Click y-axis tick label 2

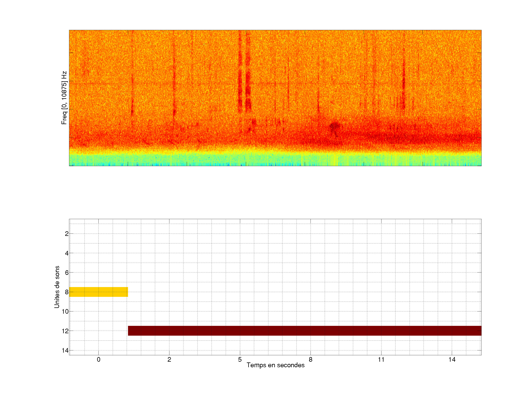click(67, 234)
